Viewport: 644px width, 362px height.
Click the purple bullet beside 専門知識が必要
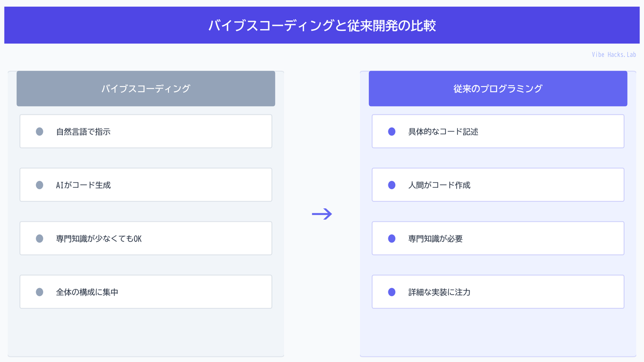[392, 239]
